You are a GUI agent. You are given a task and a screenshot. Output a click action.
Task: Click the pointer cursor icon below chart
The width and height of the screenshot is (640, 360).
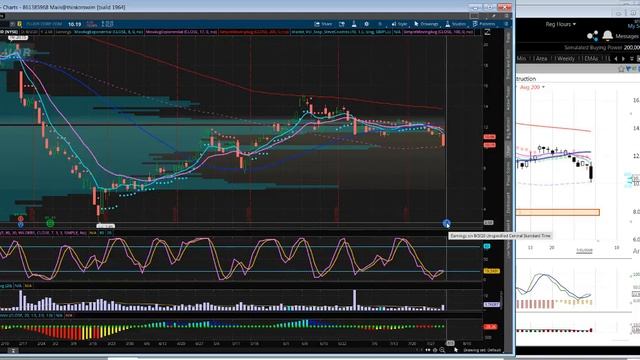[x=456, y=350]
